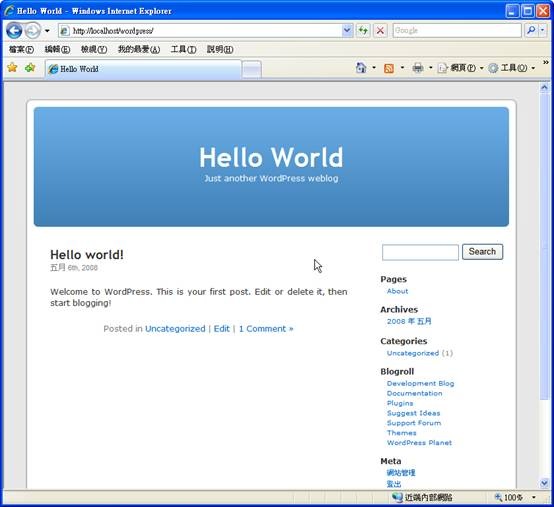554x507 pixels.
Task: Click the Search button in sidebar
Action: coord(482,252)
